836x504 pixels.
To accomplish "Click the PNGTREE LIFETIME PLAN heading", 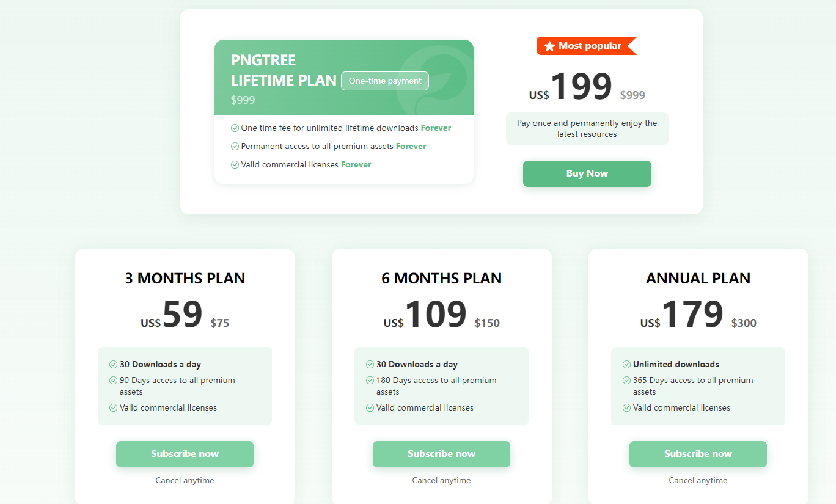I will click(283, 70).
